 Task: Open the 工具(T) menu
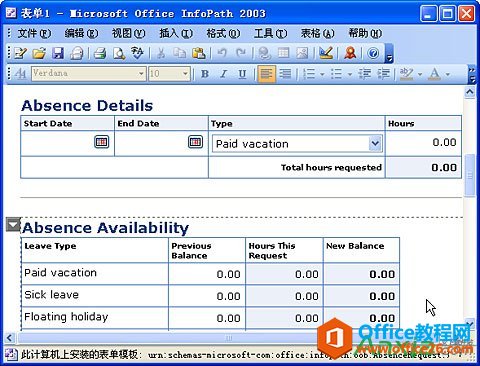[x=270, y=33]
